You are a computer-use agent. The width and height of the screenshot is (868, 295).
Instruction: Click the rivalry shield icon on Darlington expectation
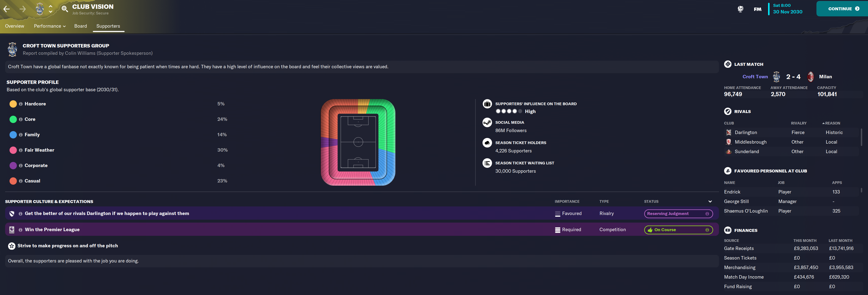[12, 214]
